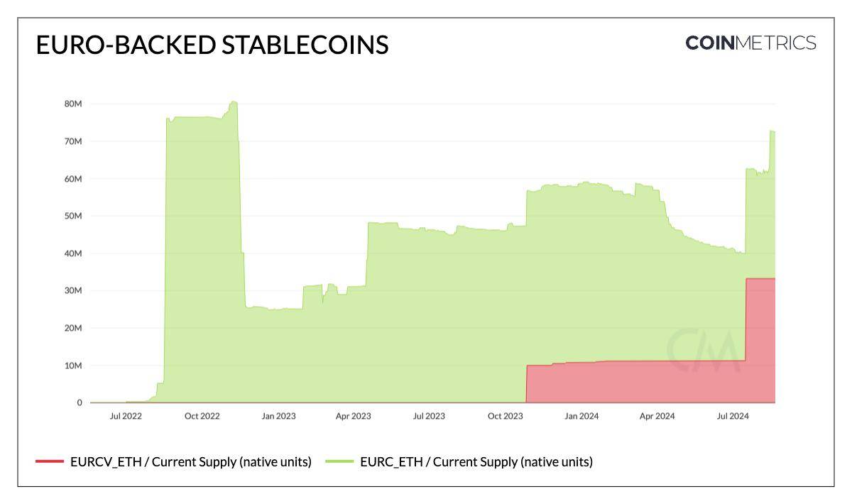Click the EURO-BACKED STABLECOINS chart title
Screen dimensions: 852x504
tap(212, 45)
